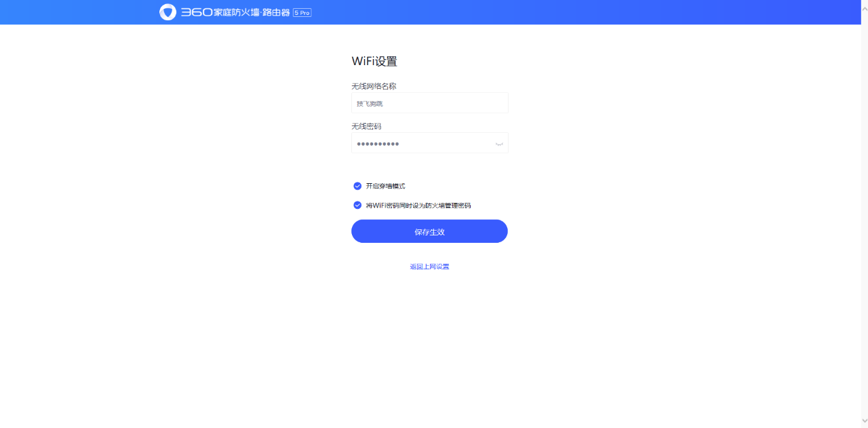Focus the 无线网络名称 input field
The image size is (868, 428).
[x=430, y=103]
